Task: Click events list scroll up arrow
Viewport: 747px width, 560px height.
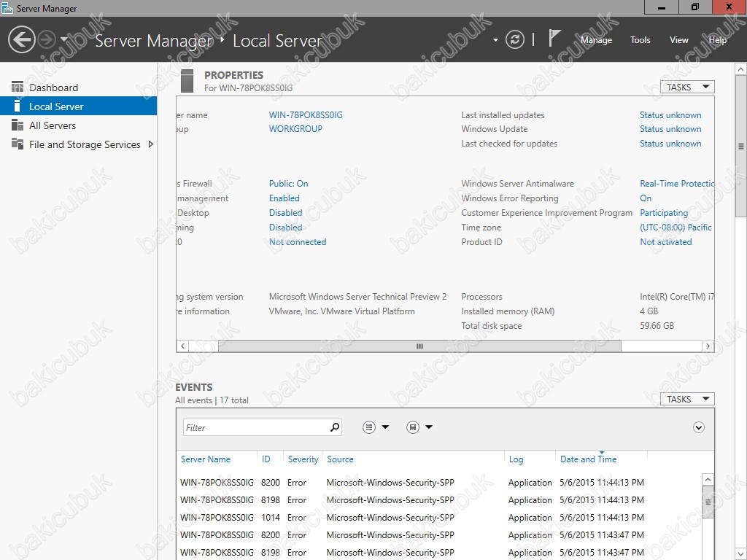Action: [708, 479]
